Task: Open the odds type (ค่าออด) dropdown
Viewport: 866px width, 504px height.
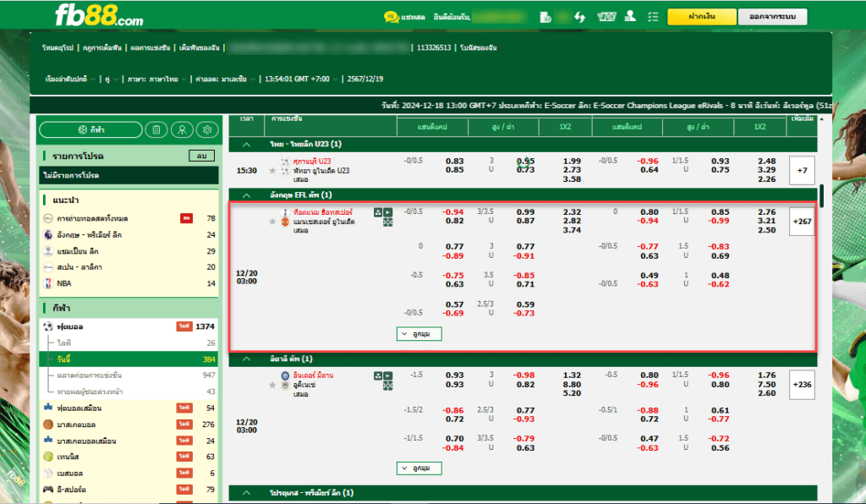Action: click(x=225, y=79)
